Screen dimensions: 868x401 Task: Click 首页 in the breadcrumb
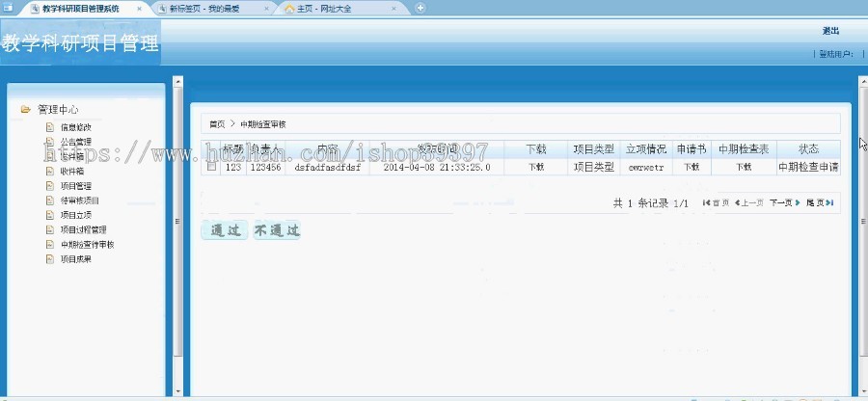click(x=217, y=124)
